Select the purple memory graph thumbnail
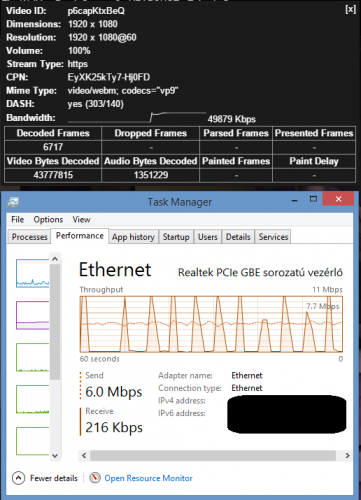Viewport: 361px width, 500px height. pos(33,315)
